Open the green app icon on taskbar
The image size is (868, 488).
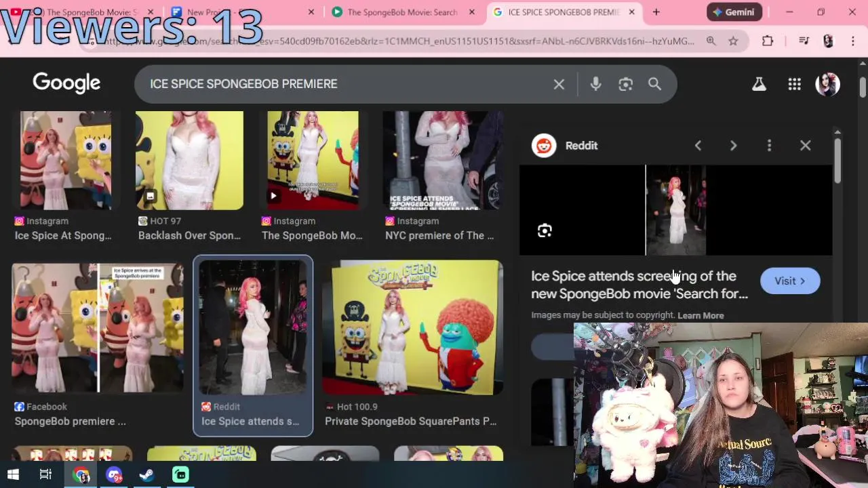pyautogui.click(x=180, y=474)
